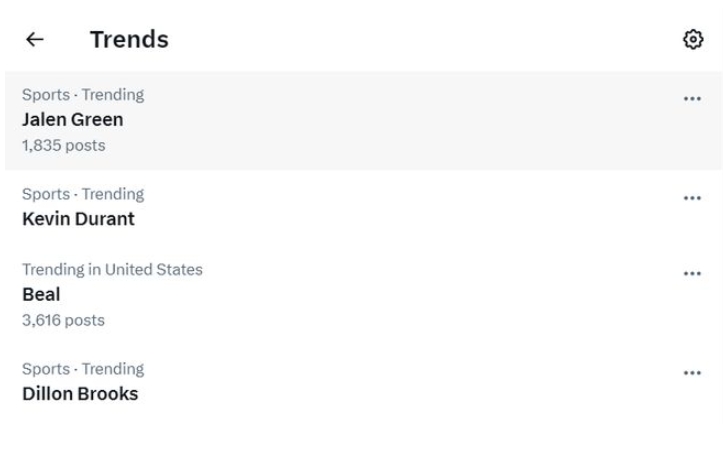Open the Kevin Durant trend name
The height and width of the screenshot is (464, 723).
pos(78,219)
